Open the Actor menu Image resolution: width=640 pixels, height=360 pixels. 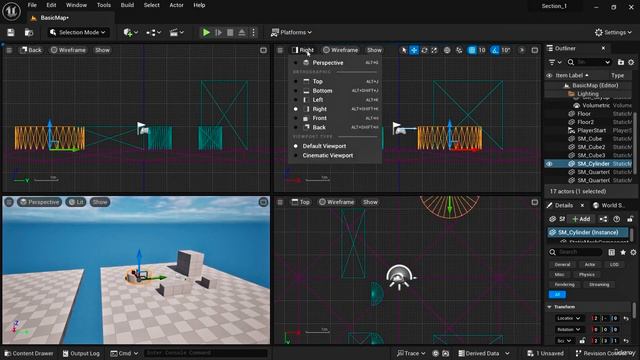tap(176, 5)
